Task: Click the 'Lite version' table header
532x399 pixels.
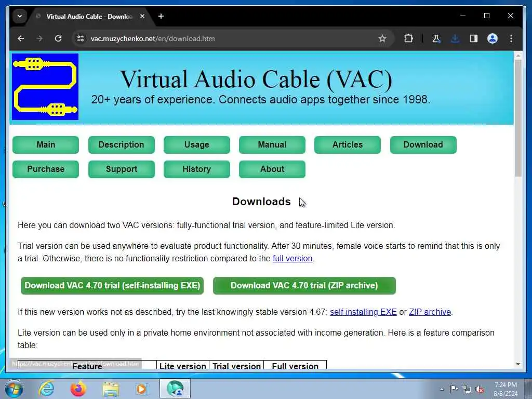Action: pyautogui.click(x=183, y=366)
